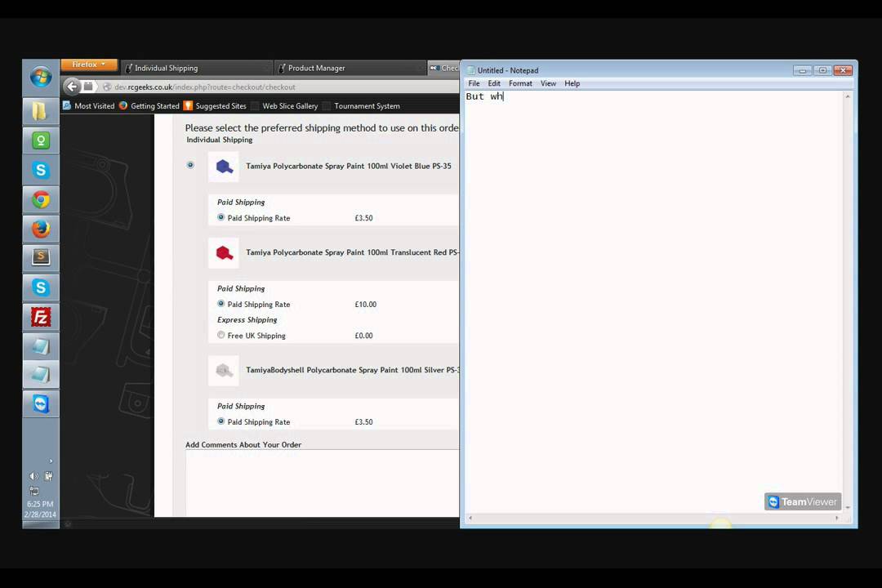Choose Free UK Shipping £0.00 option
882x588 pixels.
point(220,335)
